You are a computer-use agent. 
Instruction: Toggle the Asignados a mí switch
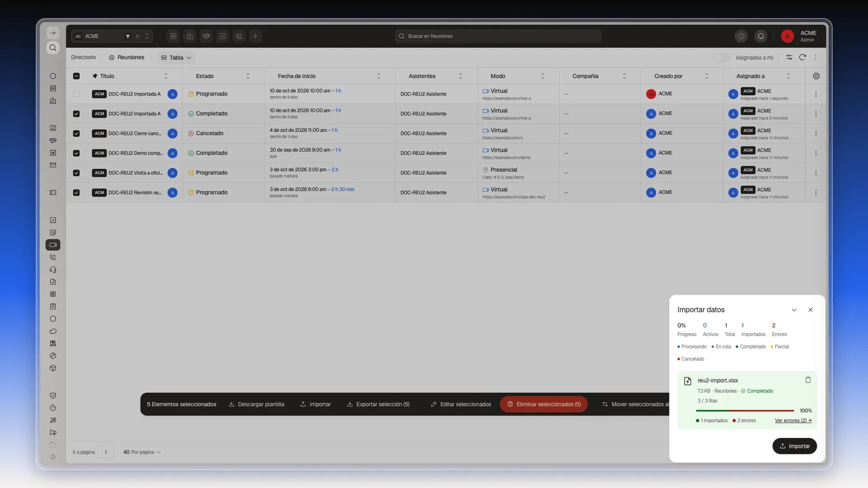pos(721,57)
